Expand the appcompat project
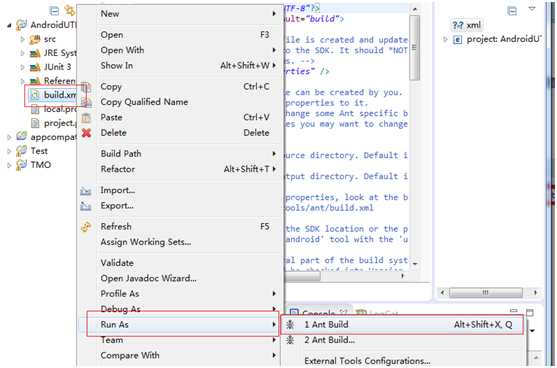 (9, 137)
